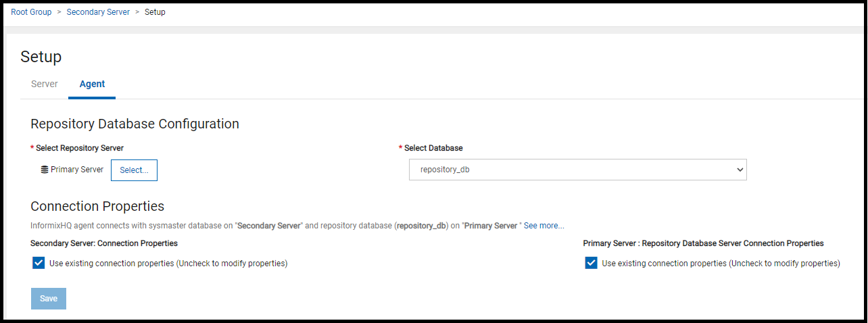Select the Agent tab

click(92, 84)
